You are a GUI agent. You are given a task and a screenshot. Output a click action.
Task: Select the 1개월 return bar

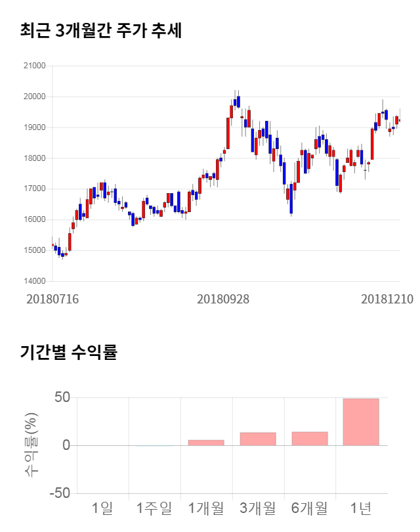point(205,442)
